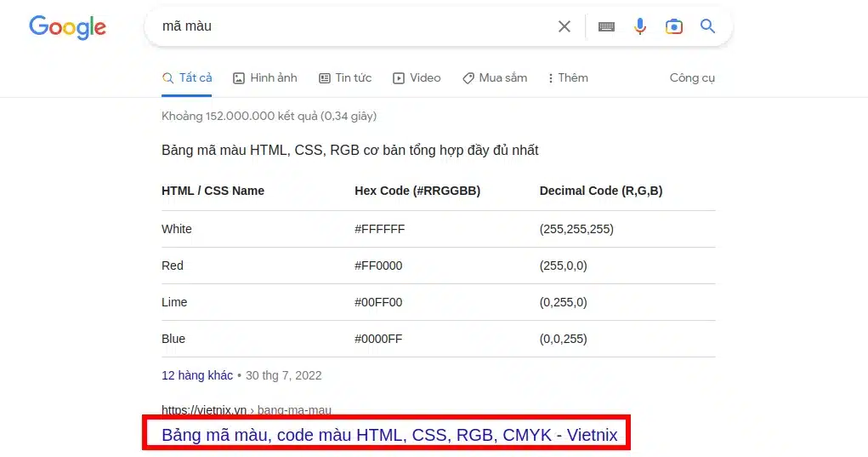Click hex code '#FF0000'
The width and height of the screenshot is (868, 457).
(378, 266)
